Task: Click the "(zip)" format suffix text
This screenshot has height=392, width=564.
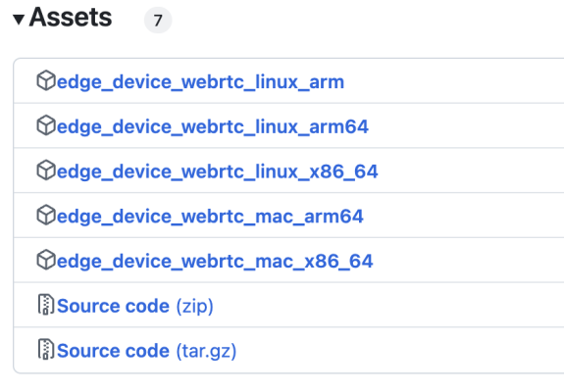Action: pyautogui.click(x=194, y=307)
